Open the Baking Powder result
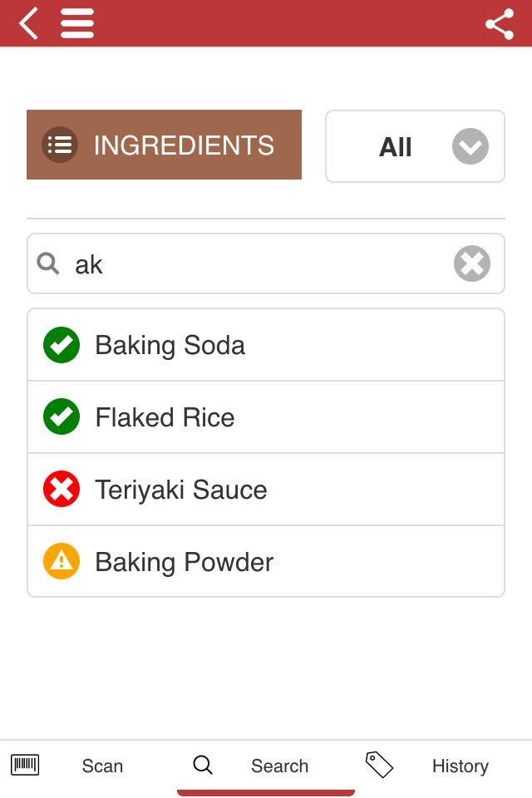532x798 pixels. (x=266, y=561)
